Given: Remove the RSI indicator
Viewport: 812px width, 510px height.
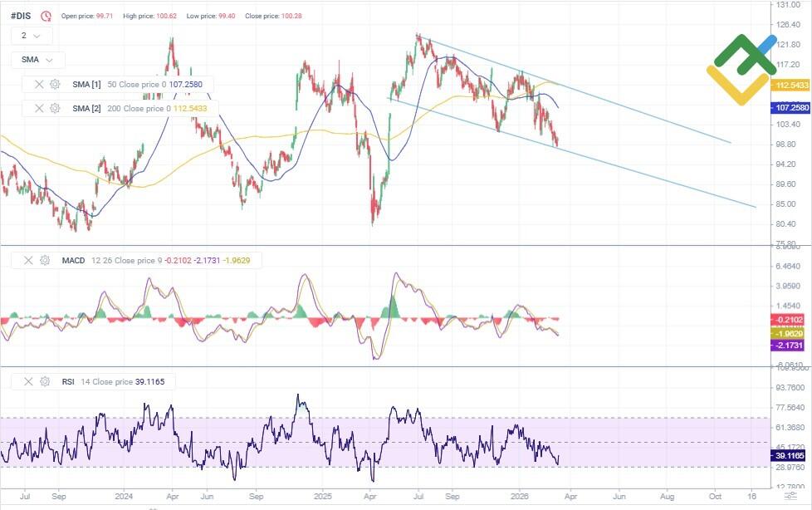Looking at the screenshot, I should point(28,381).
